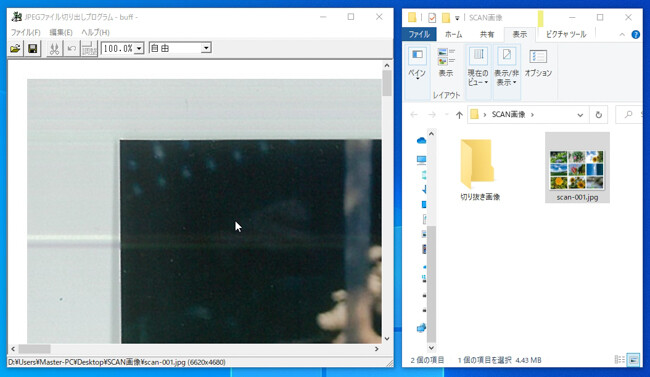The width and height of the screenshot is (650, 377).
Task: Click the right arrow of the image horizontal scrollbar
Action: pyautogui.click(x=376, y=349)
